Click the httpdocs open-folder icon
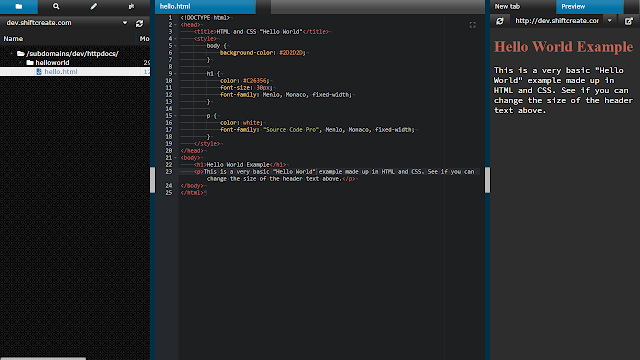The image size is (640, 360). (x=21, y=53)
